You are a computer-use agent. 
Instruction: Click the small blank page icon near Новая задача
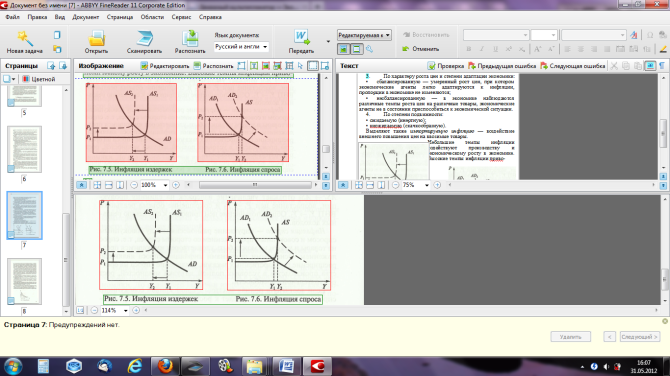tap(57, 35)
